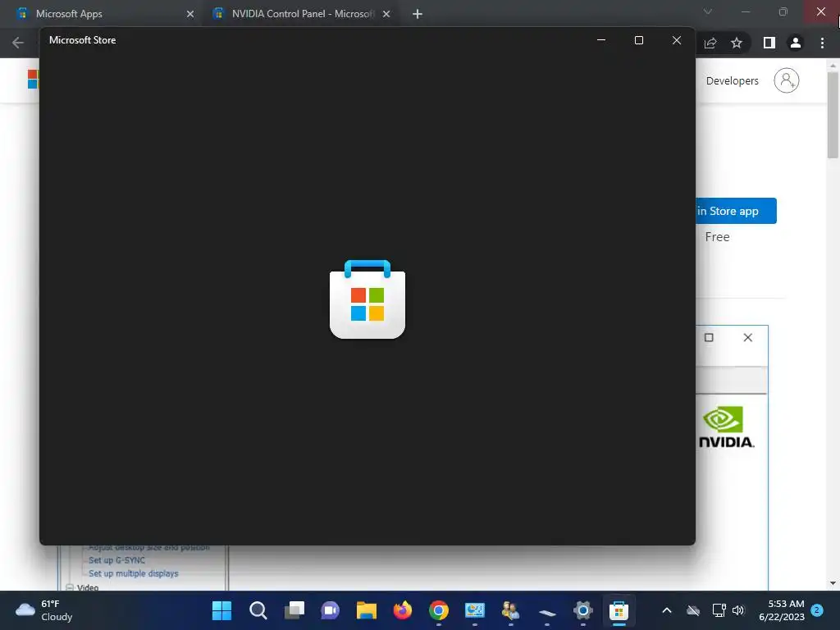Viewport: 840px width, 630px height.
Task: Open the volume control in tray
Action: pyautogui.click(x=738, y=610)
